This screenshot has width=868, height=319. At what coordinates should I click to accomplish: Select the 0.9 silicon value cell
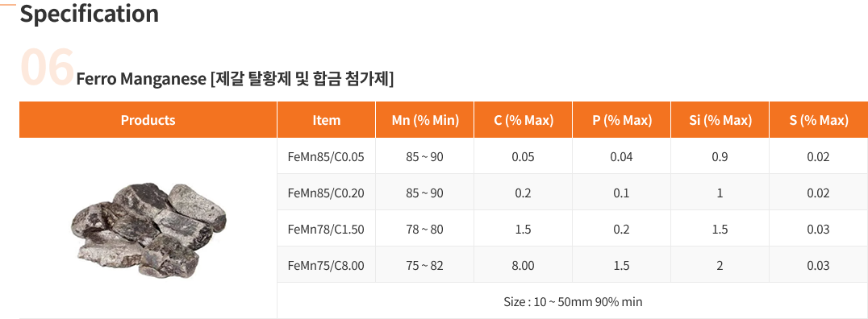[720, 156]
